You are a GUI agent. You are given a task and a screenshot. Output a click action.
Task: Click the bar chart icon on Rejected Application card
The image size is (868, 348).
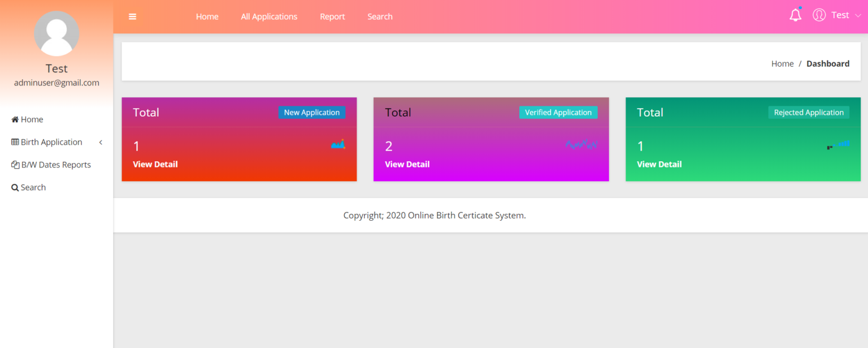(x=838, y=145)
